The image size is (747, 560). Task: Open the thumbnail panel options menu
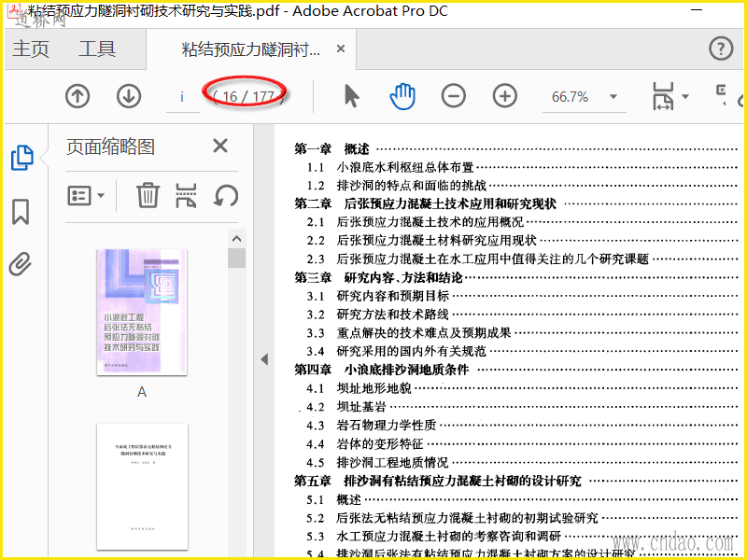coord(86,196)
